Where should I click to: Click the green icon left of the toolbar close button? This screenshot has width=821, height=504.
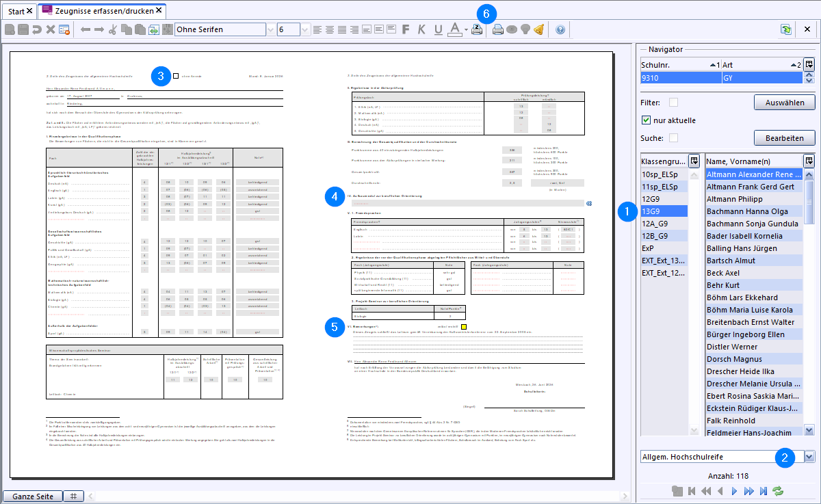point(787,29)
